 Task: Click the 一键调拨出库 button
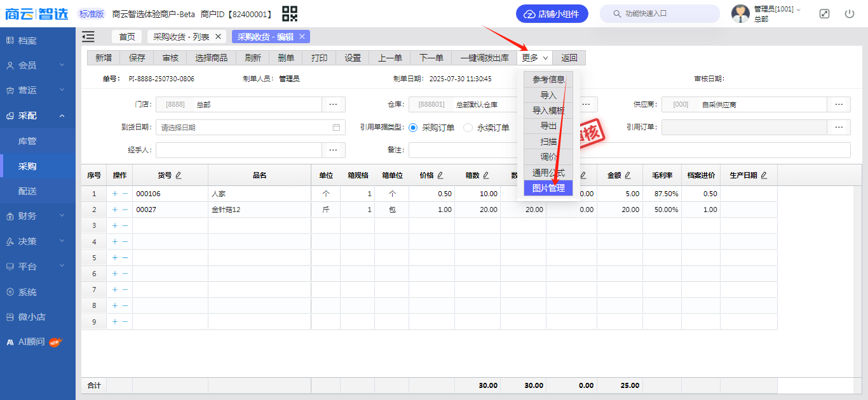[485, 58]
